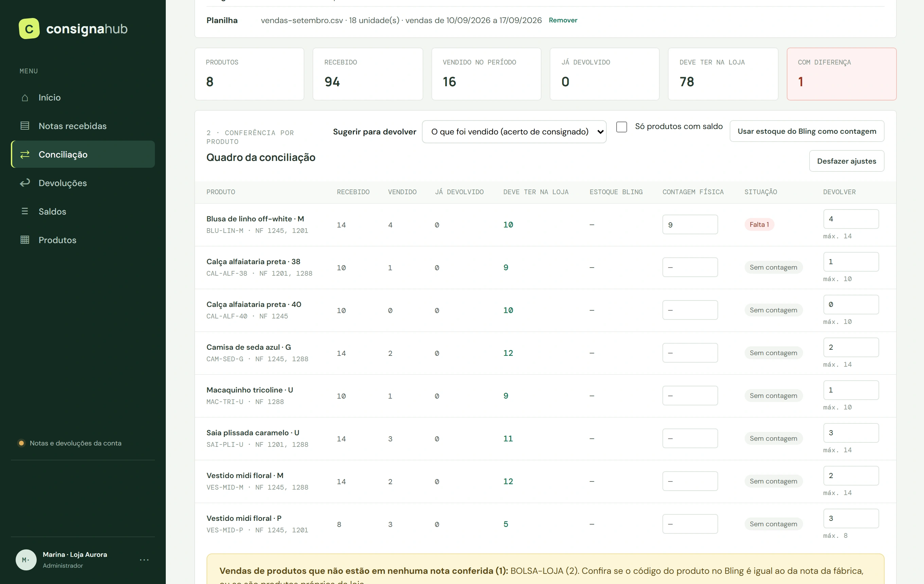Open Produtos menu item
The height and width of the screenshot is (584, 924).
(x=83, y=240)
